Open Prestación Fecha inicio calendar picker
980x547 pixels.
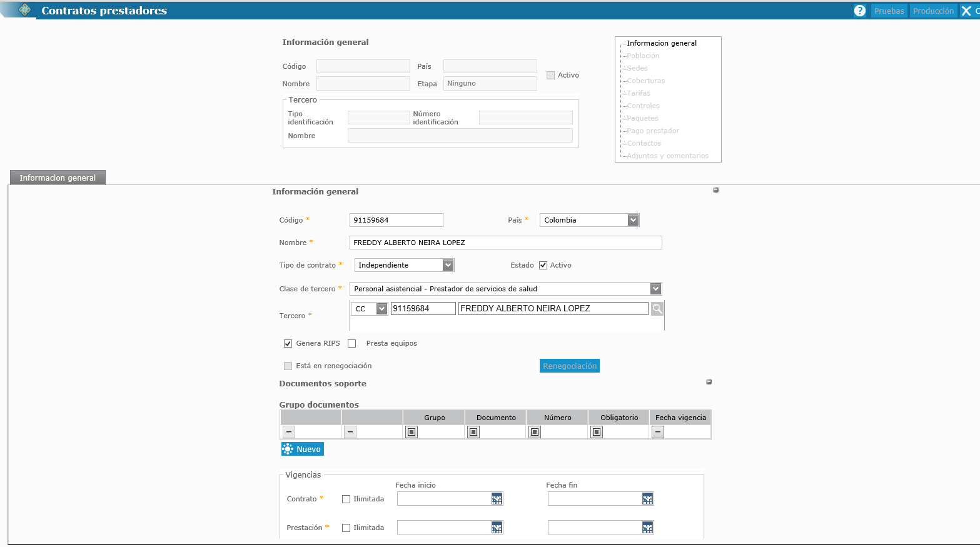497,528
